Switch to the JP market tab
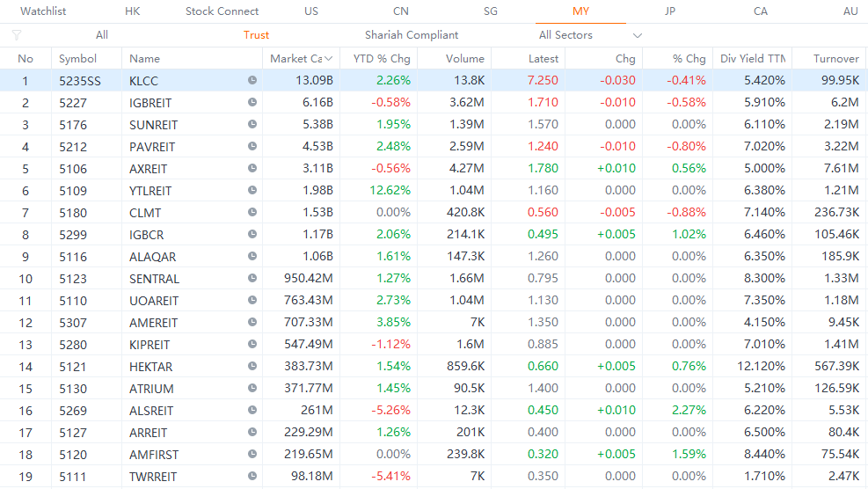This screenshot has height=489, width=868. coord(670,11)
